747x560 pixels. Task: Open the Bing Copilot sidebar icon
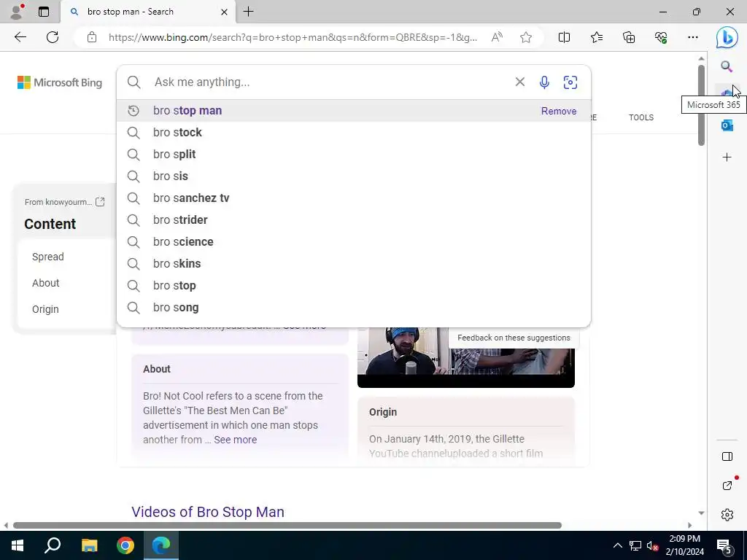coord(727,37)
